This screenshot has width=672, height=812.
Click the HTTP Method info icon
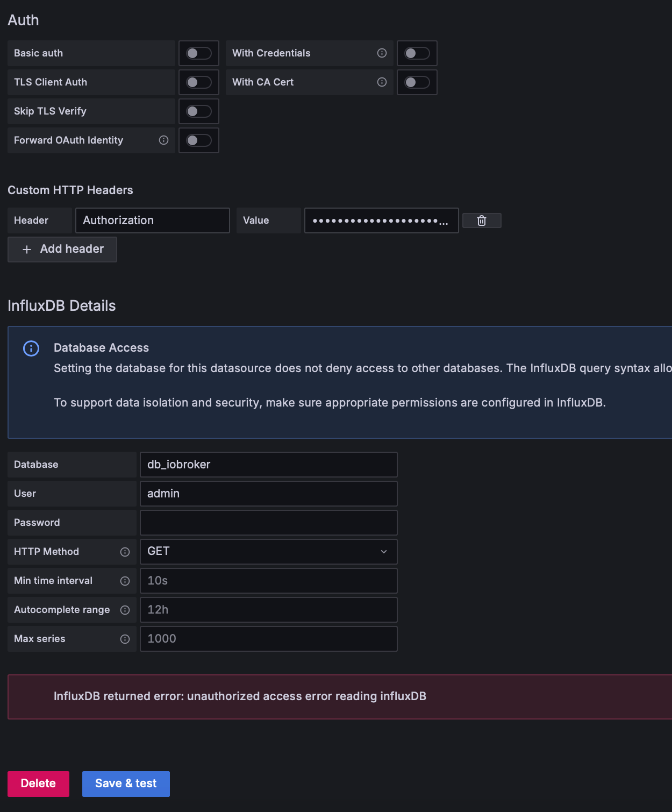[x=125, y=552]
